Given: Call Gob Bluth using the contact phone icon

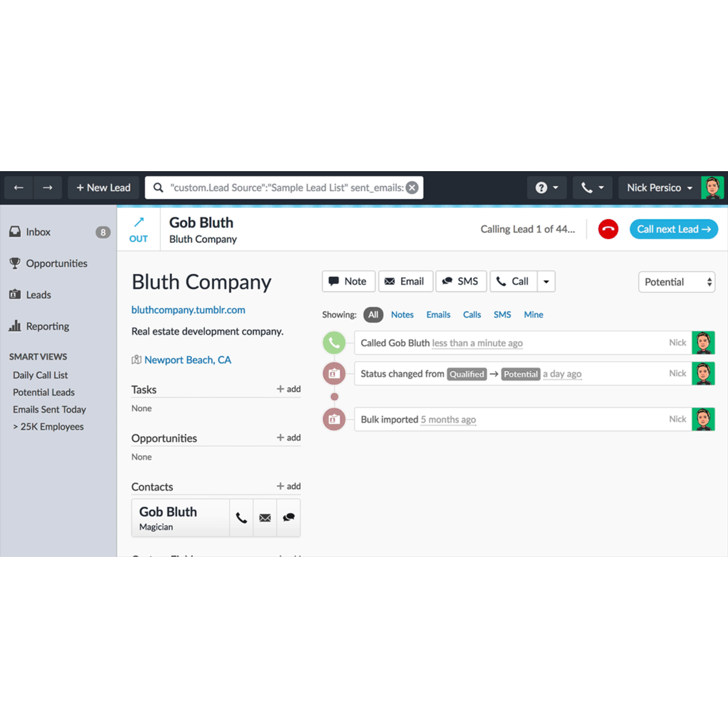Looking at the screenshot, I should [x=241, y=518].
